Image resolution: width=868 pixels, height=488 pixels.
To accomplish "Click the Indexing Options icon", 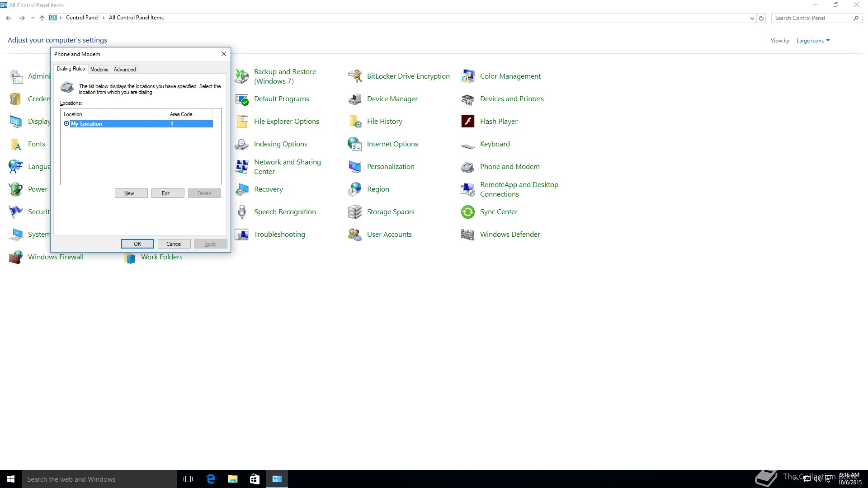I will point(242,144).
